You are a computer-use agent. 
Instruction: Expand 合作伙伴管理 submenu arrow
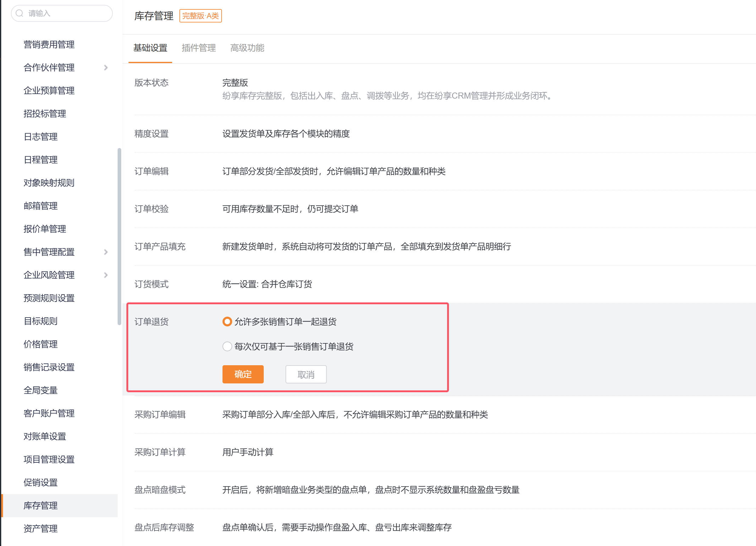pyautogui.click(x=106, y=68)
